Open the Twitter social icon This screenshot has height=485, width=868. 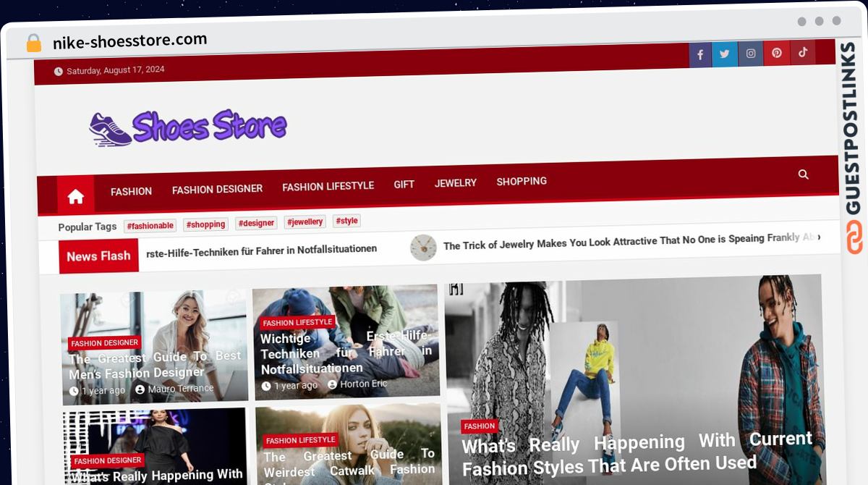click(x=725, y=54)
